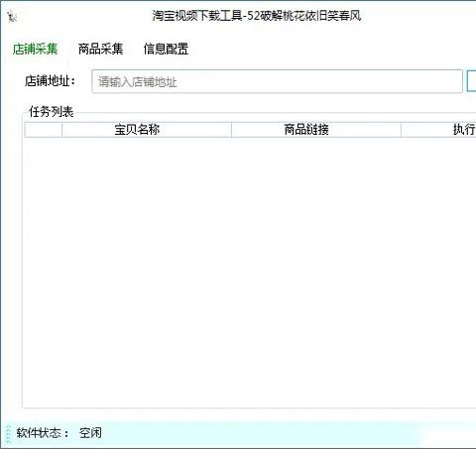Open the 信息配置 tab
The width and height of the screenshot is (476, 449).
pyautogui.click(x=166, y=49)
